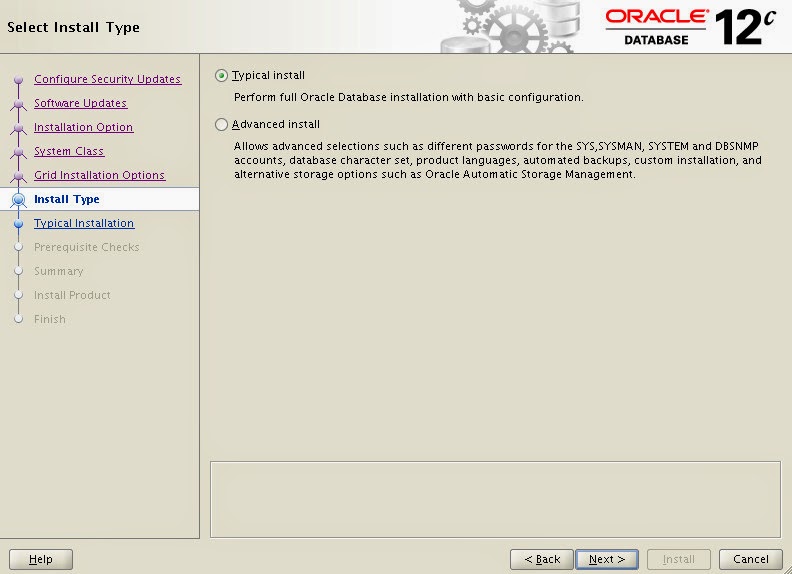
Task: Click the step marker beside Installation Option
Action: [x=19, y=128]
